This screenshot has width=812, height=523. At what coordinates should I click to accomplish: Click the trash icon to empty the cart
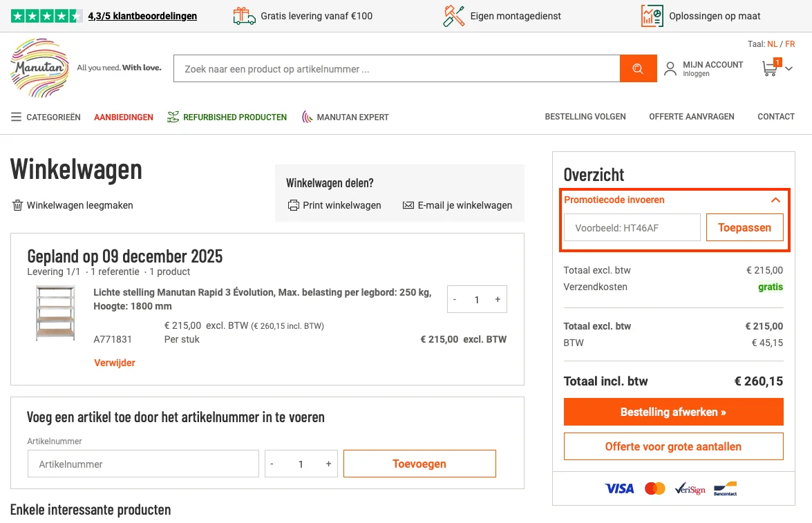click(x=17, y=205)
